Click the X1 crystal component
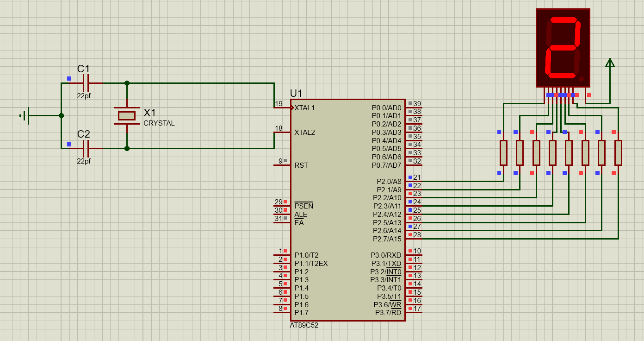 point(127,116)
